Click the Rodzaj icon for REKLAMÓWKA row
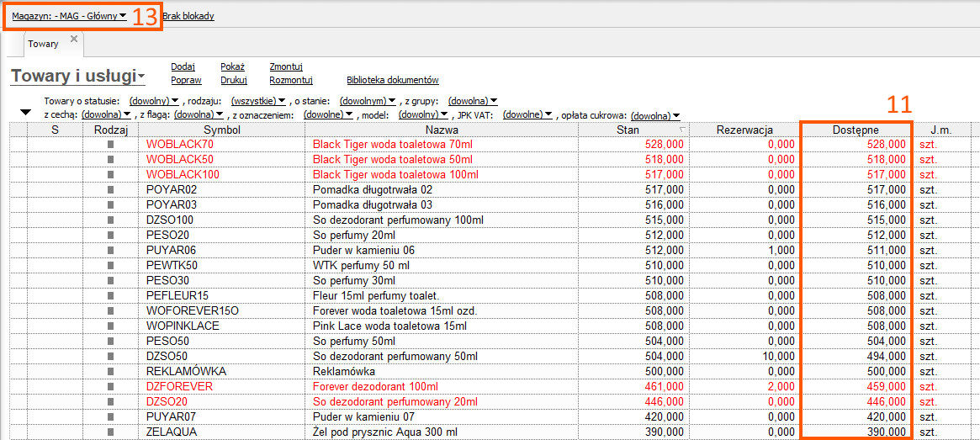 (110, 372)
